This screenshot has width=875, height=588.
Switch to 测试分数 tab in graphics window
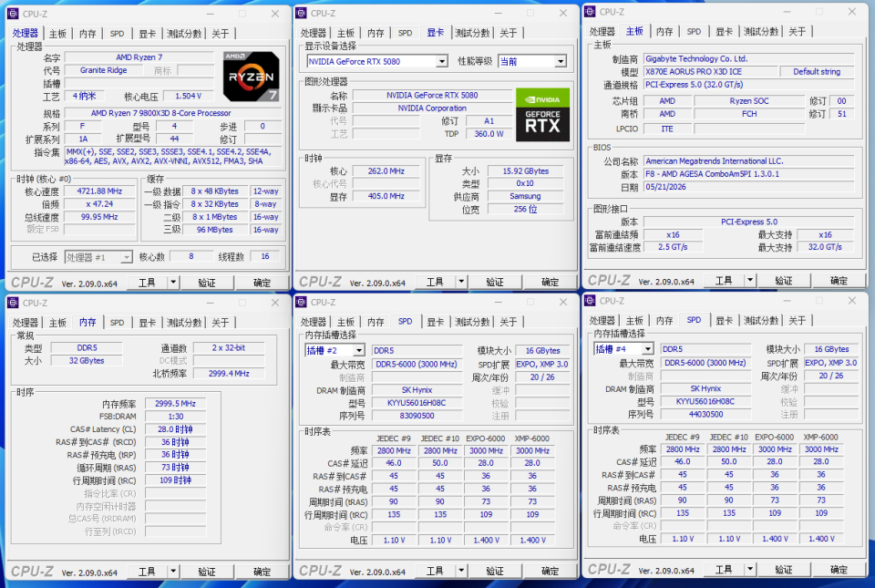(472, 34)
